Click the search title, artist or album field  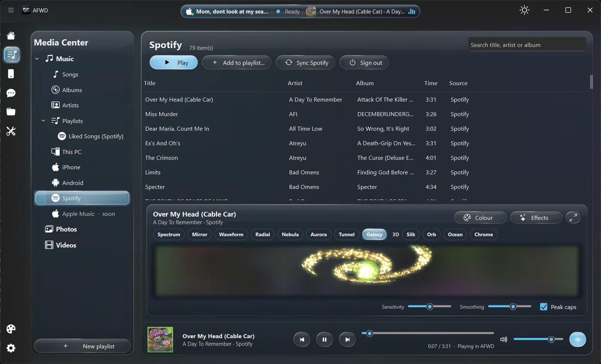tap(527, 45)
